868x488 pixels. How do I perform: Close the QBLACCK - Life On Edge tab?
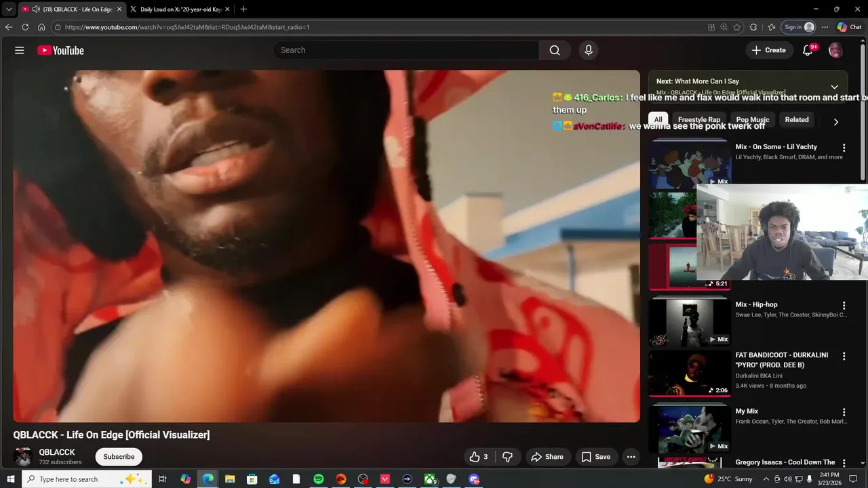coord(119,9)
